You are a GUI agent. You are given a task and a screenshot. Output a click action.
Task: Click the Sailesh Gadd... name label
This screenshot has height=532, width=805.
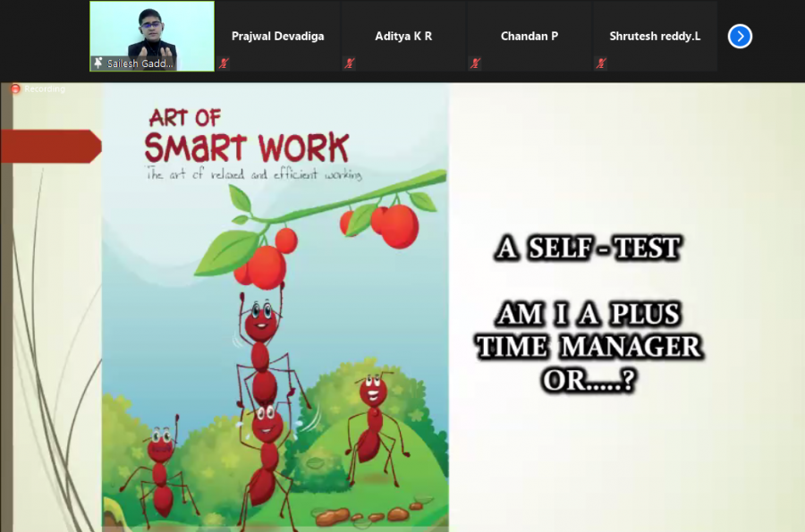(140, 63)
